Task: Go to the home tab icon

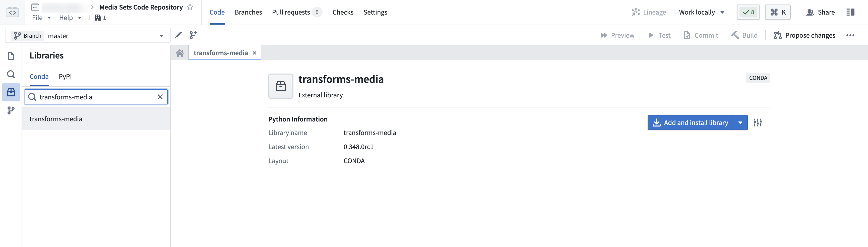Action: click(179, 53)
